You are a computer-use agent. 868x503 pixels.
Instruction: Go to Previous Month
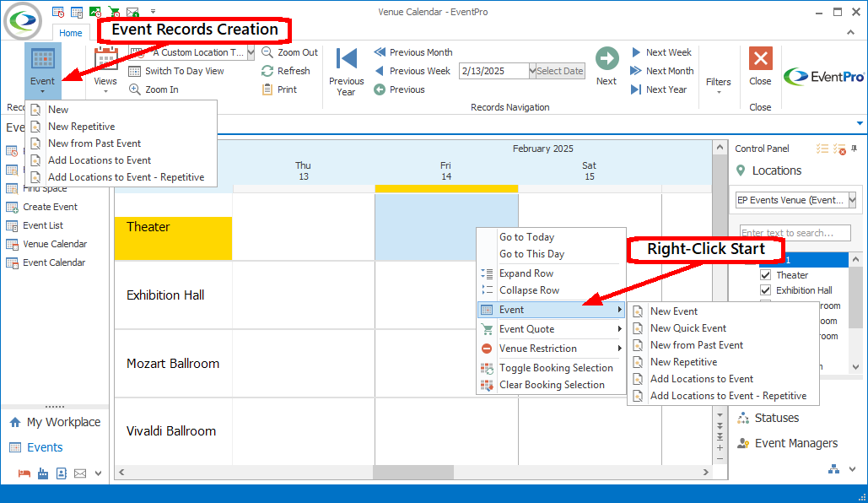click(x=413, y=52)
